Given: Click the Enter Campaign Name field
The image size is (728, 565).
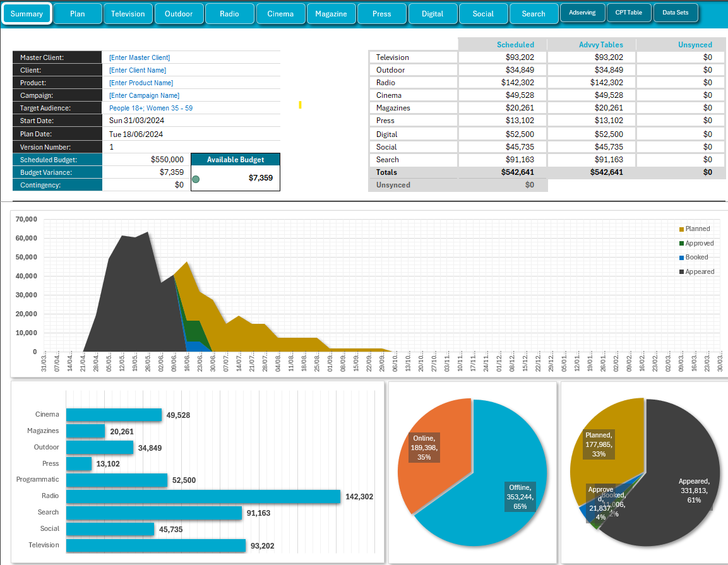Looking at the screenshot, I should [144, 95].
